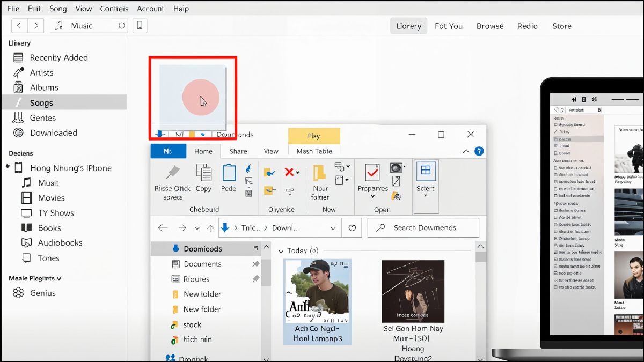Screen dimensions: 644x362
Task: Open the blue Mt file tab
Action: tap(168, 151)
